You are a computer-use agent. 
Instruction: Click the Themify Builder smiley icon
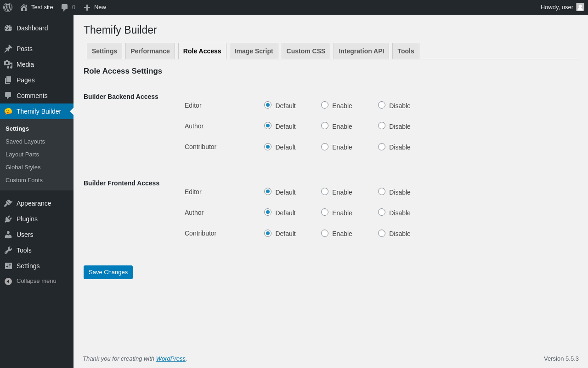click(8, 111)
